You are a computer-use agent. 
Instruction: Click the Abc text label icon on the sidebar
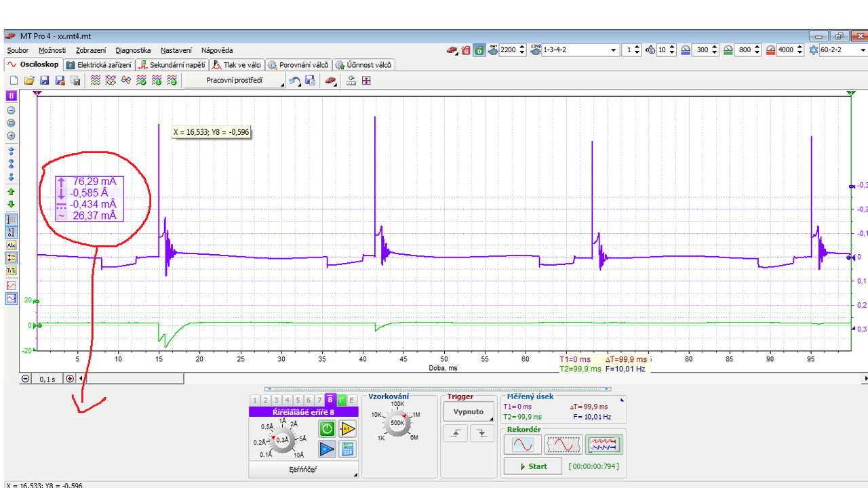pyautogui.click(x=11, y=245)
